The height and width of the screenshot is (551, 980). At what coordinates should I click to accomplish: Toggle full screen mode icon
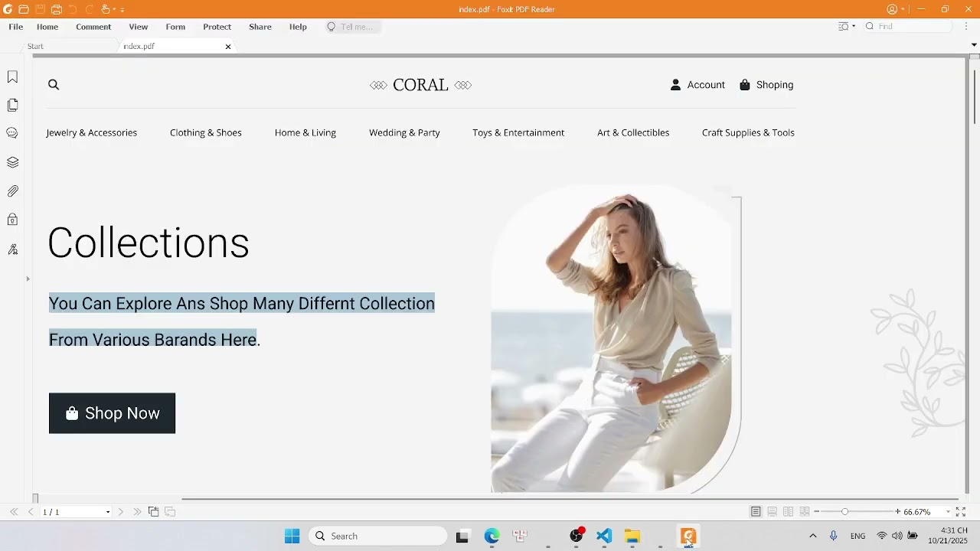pyautogui.click(x=960, y=512)
